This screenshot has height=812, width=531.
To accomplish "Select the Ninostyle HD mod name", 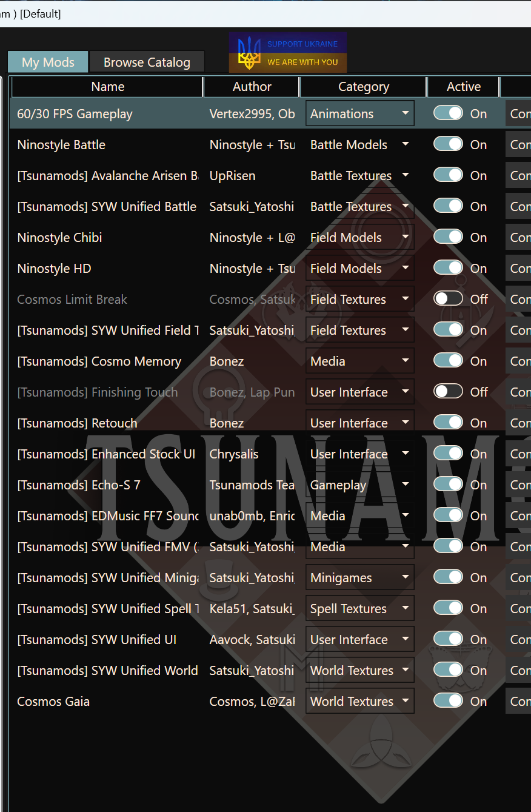I will [54, 268].
